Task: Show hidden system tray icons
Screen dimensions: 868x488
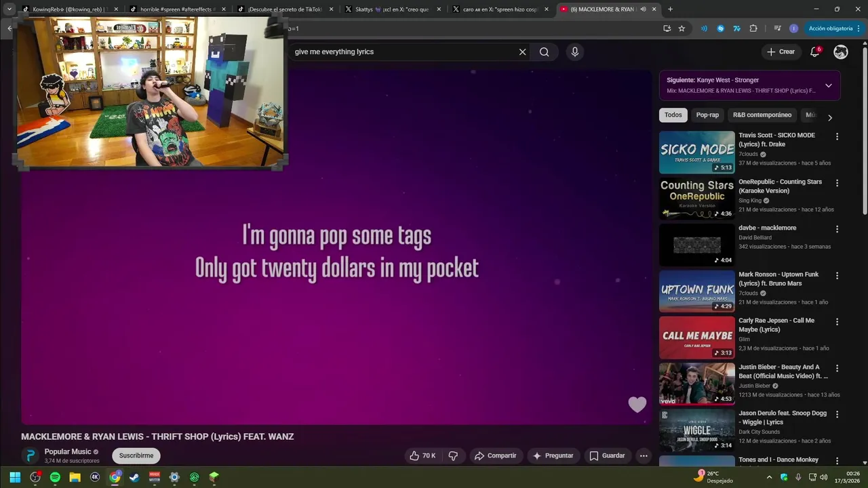Action: tap(769, 477)
